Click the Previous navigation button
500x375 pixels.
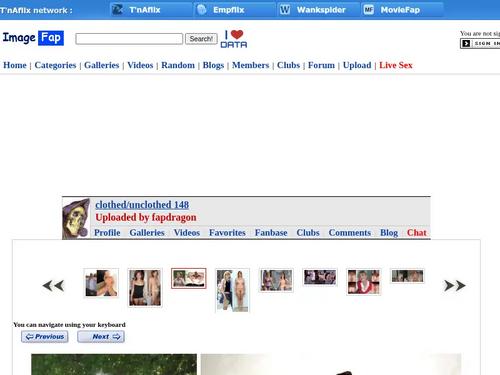(x=45, y=337)
